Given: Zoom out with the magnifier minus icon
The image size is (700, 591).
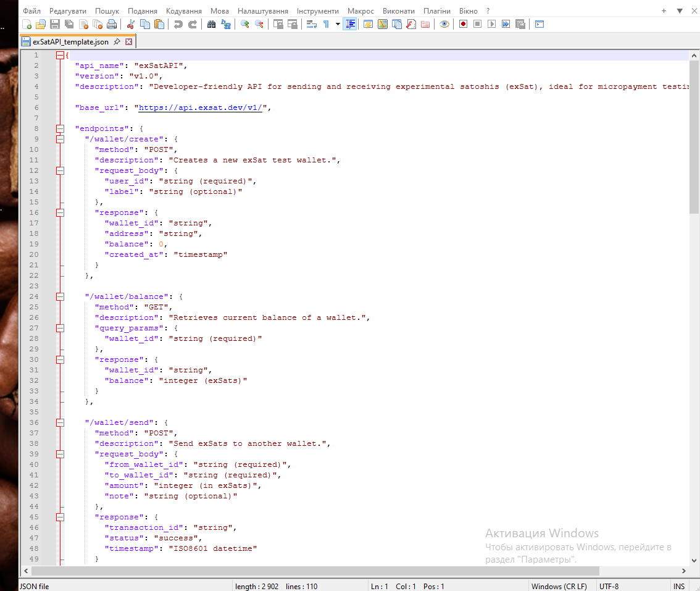Looking at the screenshot, I should [x=259, y=24].
